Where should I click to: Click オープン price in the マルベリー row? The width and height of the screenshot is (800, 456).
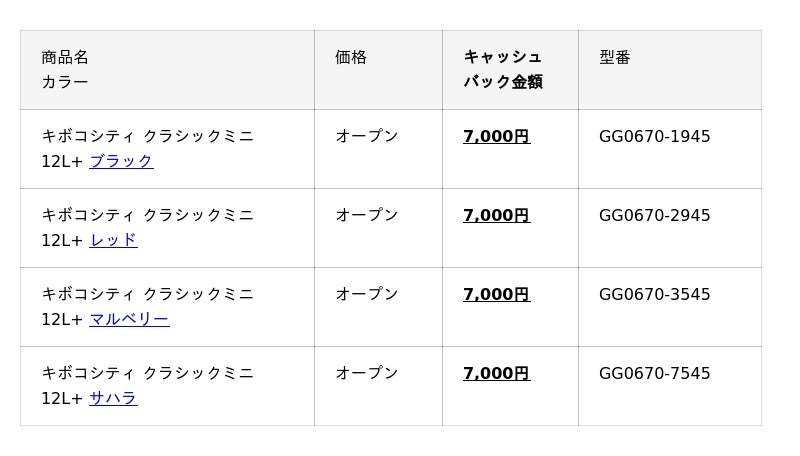point(366,294)
